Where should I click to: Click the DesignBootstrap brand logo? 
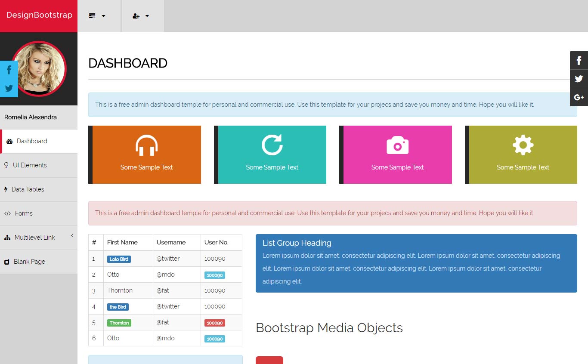click(39, 15)
